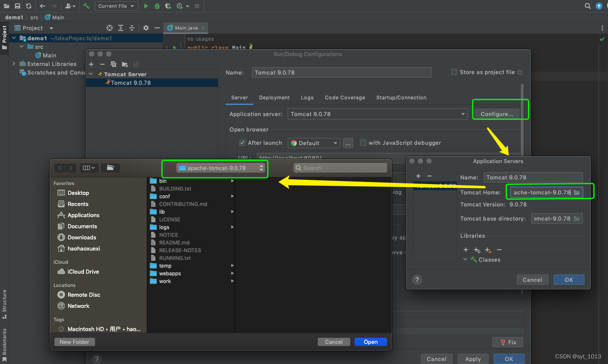The width and height of the screenshot is (608, 364).
Task: Select Downloads in Favorites sidebar
Action: pos(82,237)
